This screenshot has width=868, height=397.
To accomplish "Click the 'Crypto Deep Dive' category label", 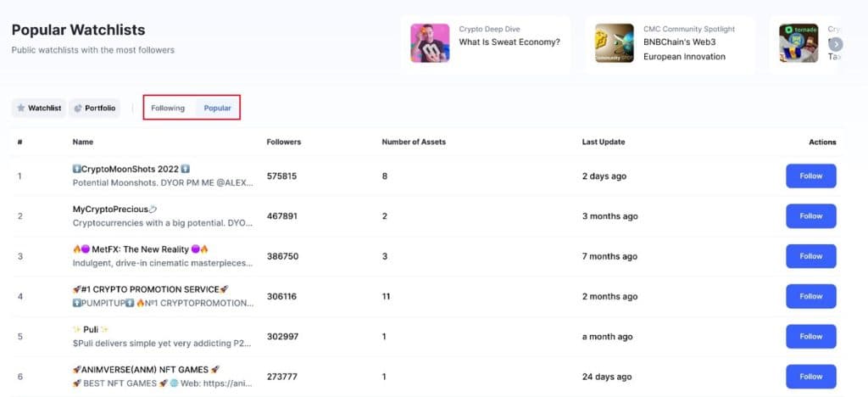I will (x=489, y=29).
